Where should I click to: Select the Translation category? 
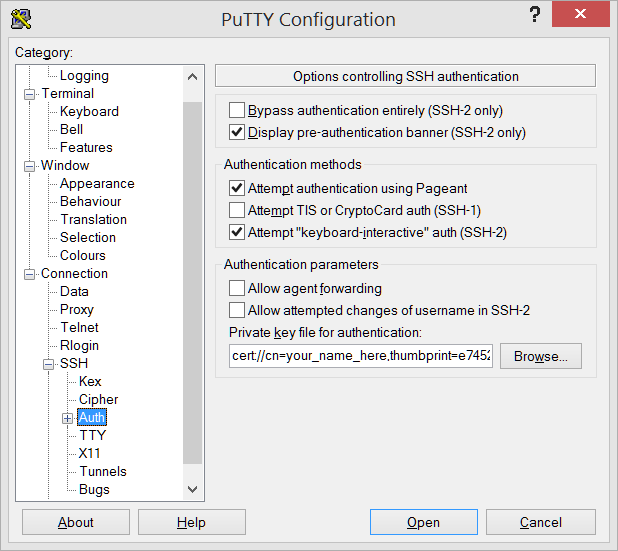click(x=94, y=220)
